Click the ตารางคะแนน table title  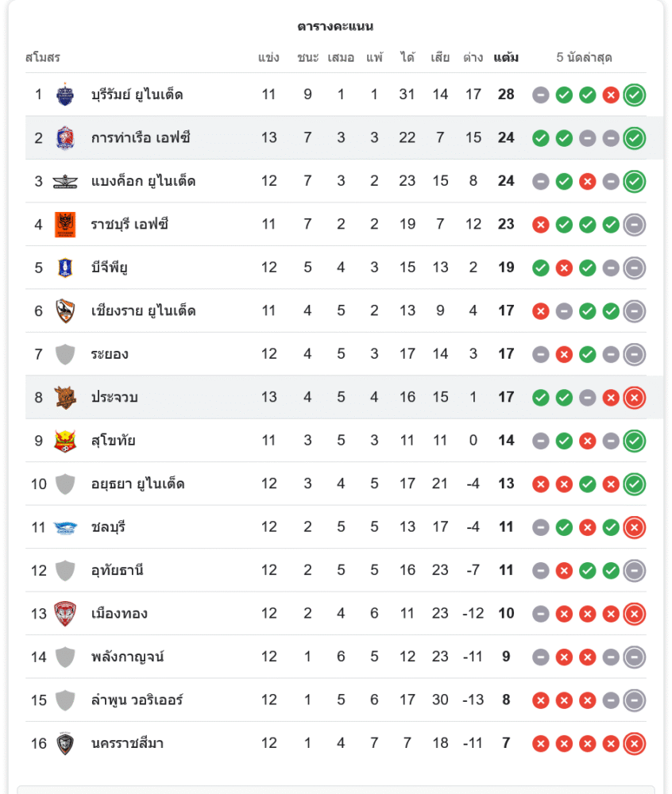(335, 26)
